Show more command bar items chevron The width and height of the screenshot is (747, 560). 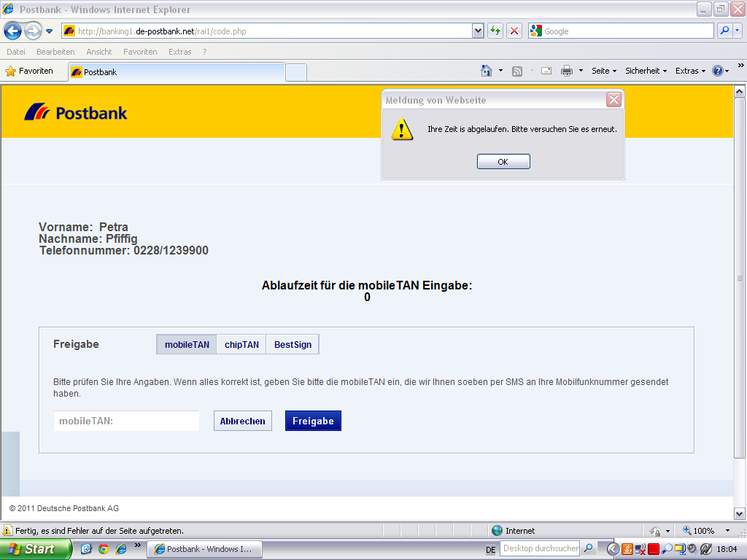pyautogui.click(x=741, y=66)
